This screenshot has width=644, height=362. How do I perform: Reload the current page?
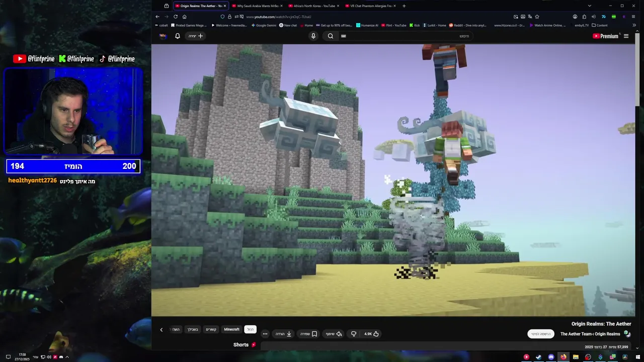(175, 17)
